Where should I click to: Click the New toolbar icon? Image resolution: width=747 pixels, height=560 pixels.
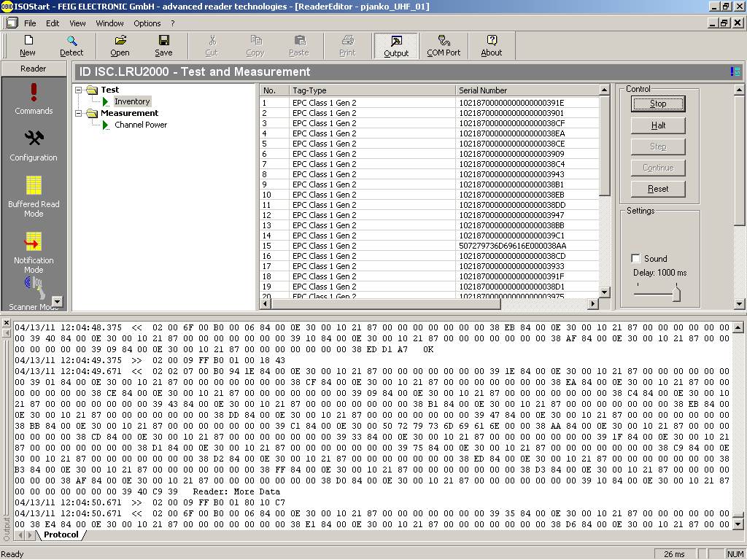tap(28, 41)
